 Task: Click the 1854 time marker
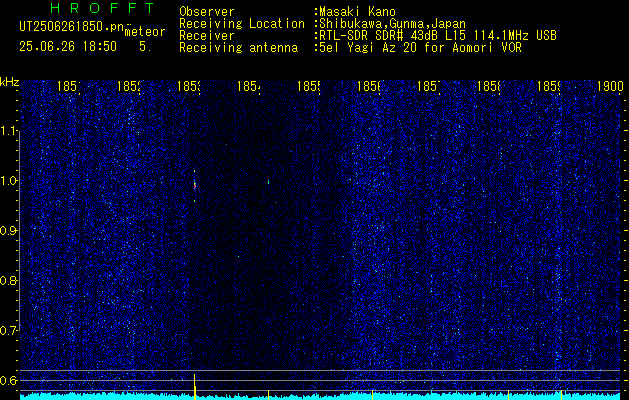click(249, 86)
